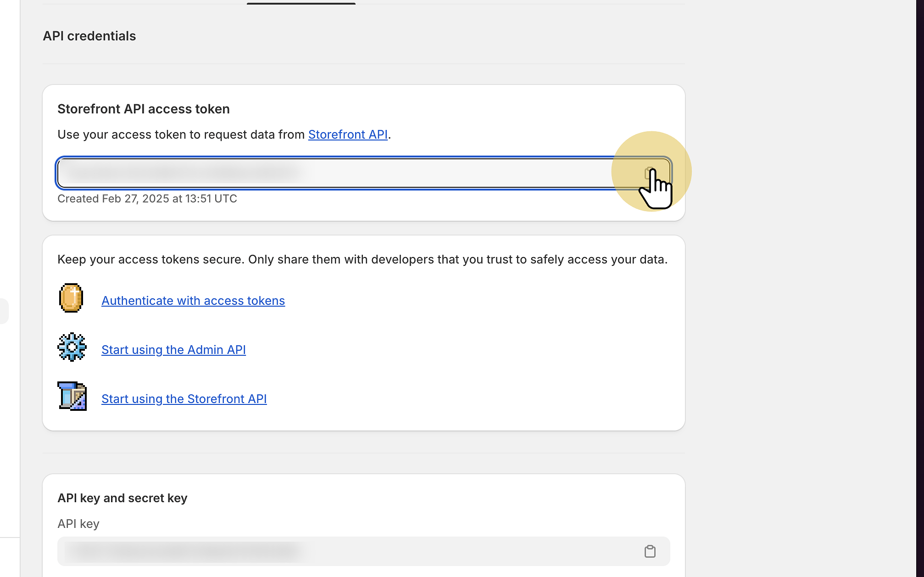This screenshot has width=924, height=577.
Task: Click inside the blurred API key field
Action: tap(321, 551)
